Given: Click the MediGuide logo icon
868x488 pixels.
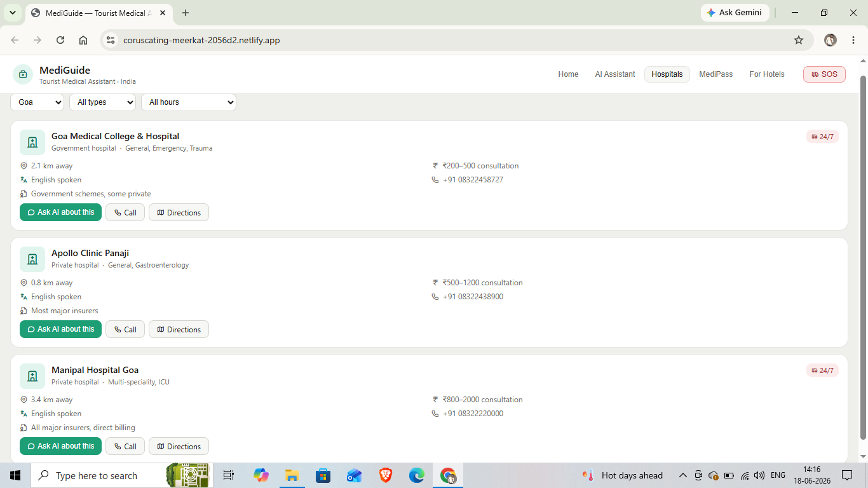Looking at the screenshot, I should [23, 74].
